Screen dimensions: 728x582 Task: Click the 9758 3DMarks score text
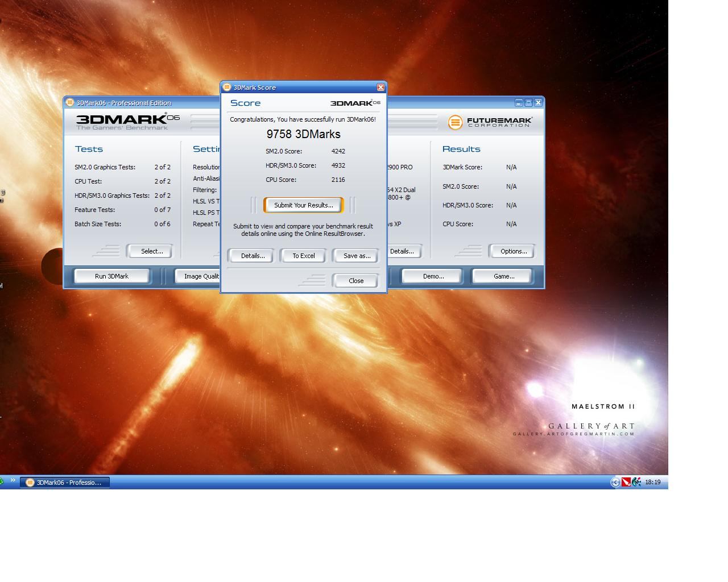point(304,134)
